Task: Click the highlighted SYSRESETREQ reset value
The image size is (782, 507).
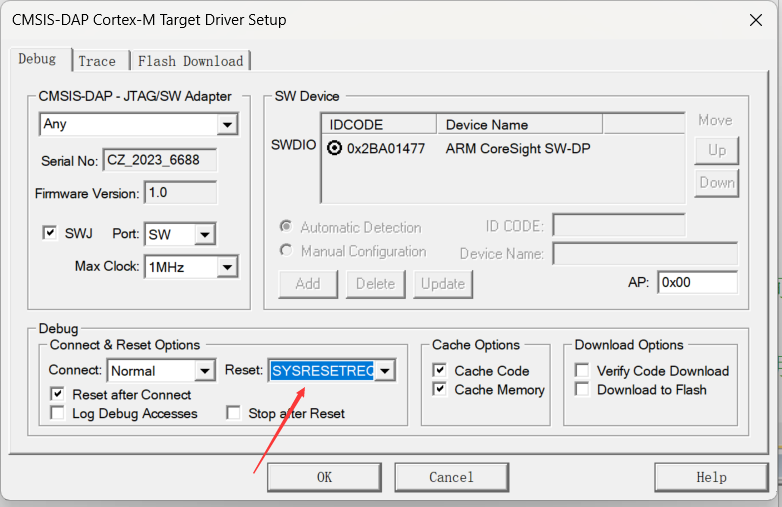Action: point(322,370)
